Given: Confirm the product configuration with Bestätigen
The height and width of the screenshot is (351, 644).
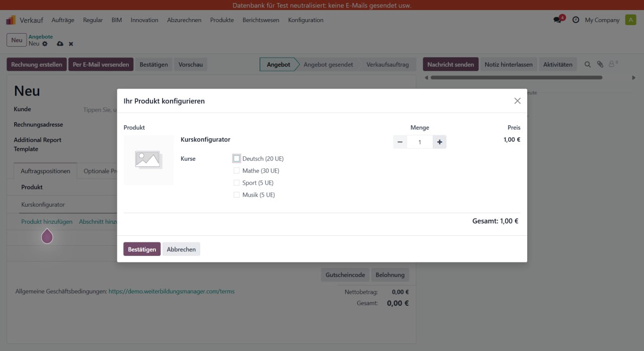Looking at the screenshot, I should coord(142,249).
